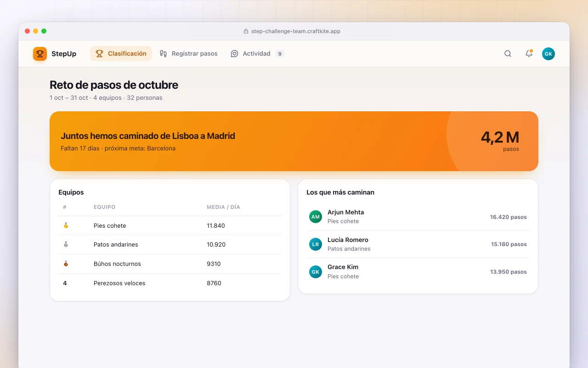
Task: Click Grace Kim's GK avatar in walkers list
Action: point(316,272)
